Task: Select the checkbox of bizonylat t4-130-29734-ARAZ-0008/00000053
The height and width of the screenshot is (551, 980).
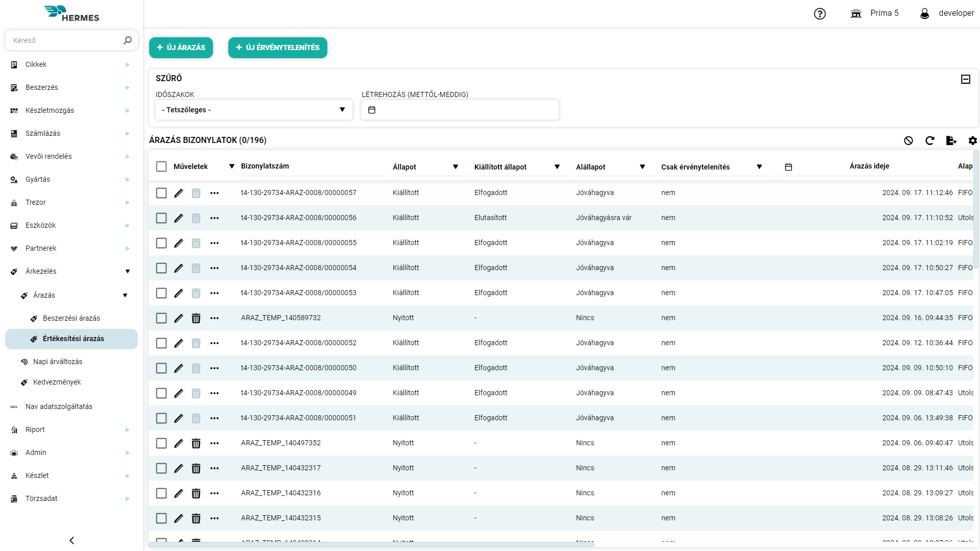Action: (x=161, y=293)
